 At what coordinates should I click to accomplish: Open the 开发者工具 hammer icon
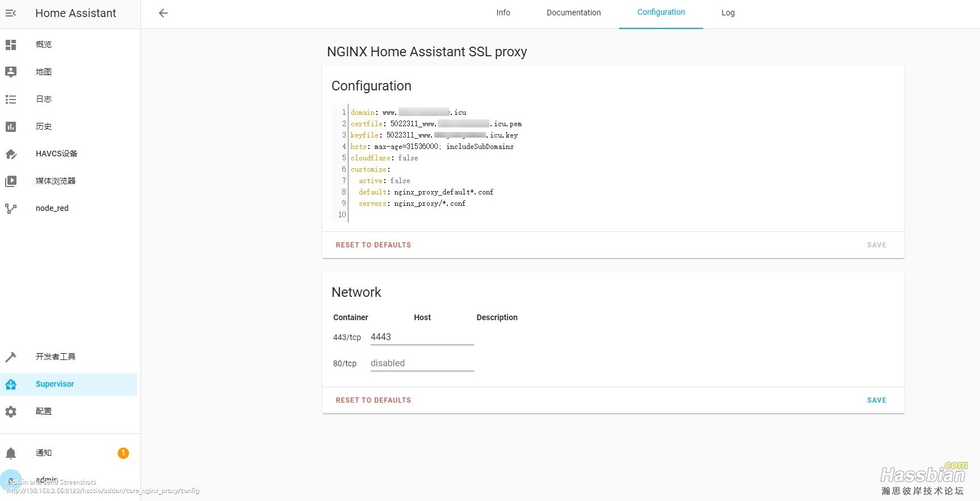(11, 357)
